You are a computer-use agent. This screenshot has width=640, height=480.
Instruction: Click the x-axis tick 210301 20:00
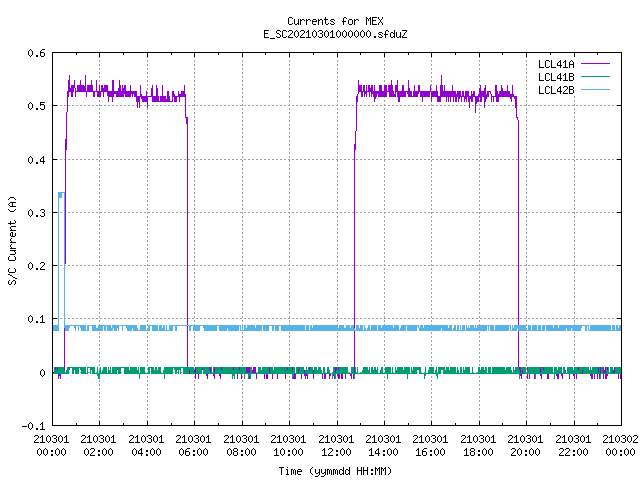525,446
